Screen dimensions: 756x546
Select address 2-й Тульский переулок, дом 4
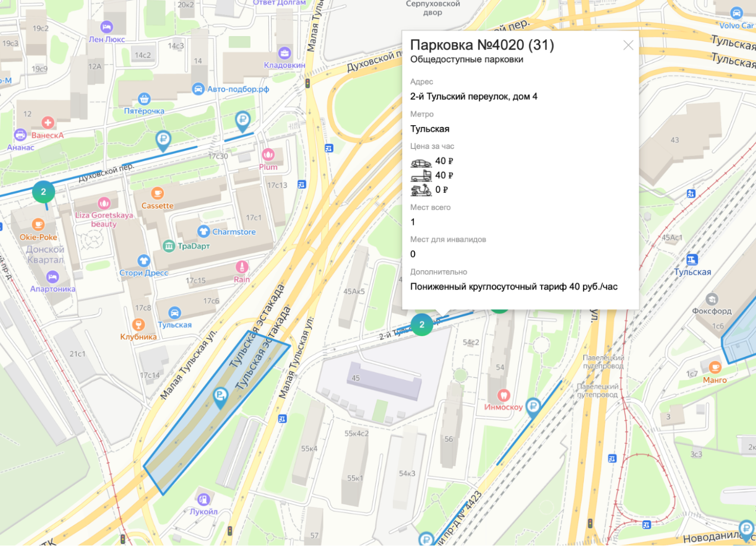[474, 96]
